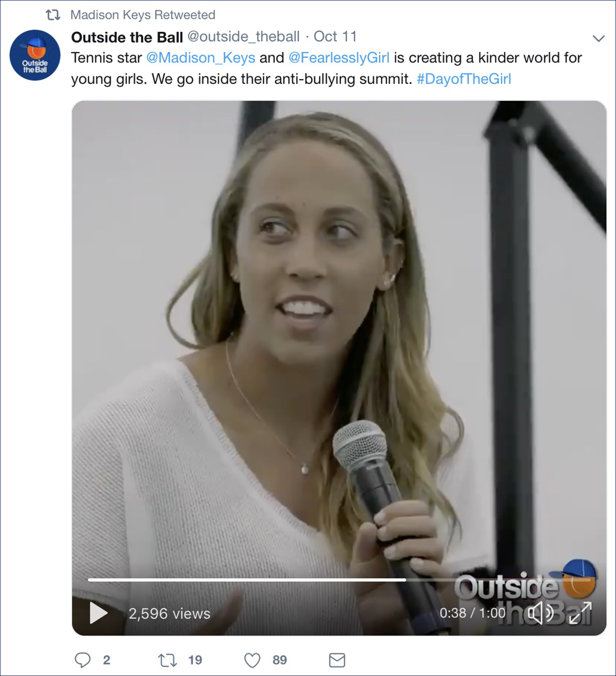Expand tweet options with the down chevron
616x676 pixels.
point(598,39)
